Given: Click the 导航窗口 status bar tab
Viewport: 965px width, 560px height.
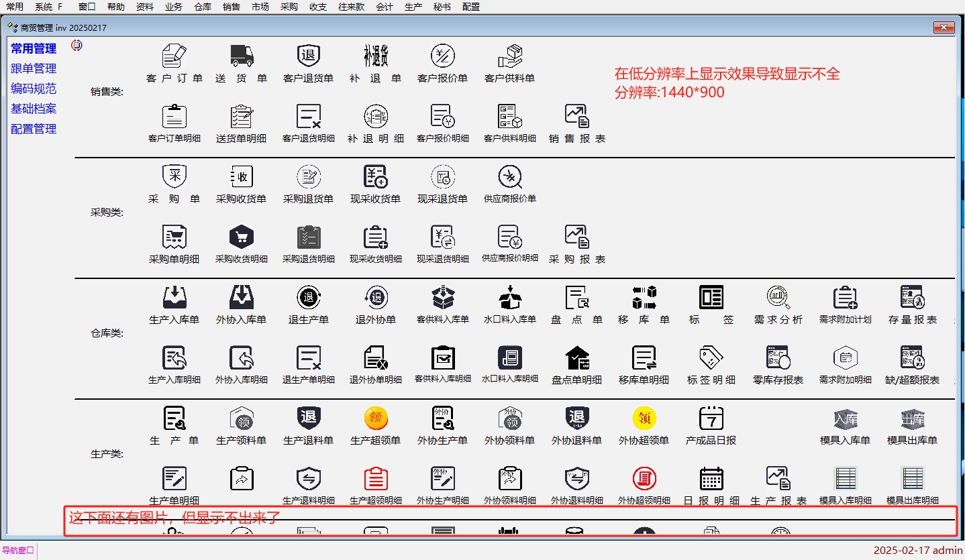Looking at the screenshot, I should (18, 551).
